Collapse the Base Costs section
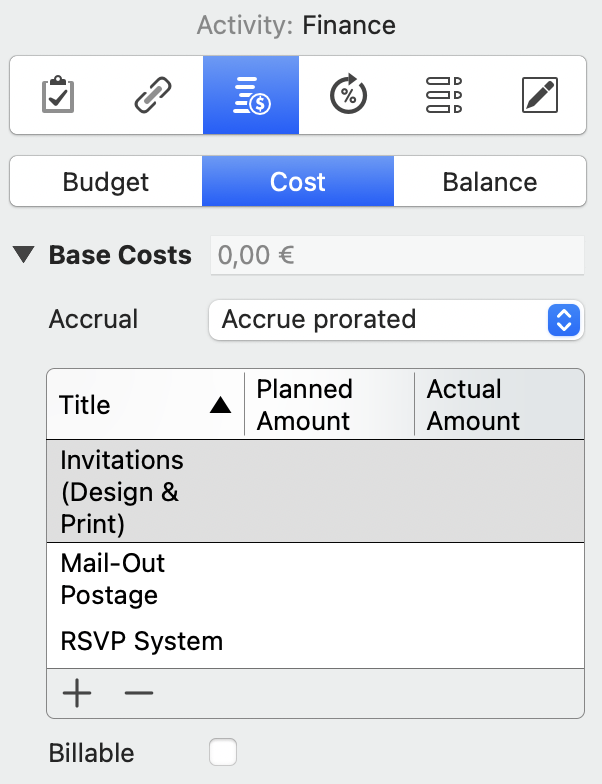602x784 pixels. click(x=23, y=256)
